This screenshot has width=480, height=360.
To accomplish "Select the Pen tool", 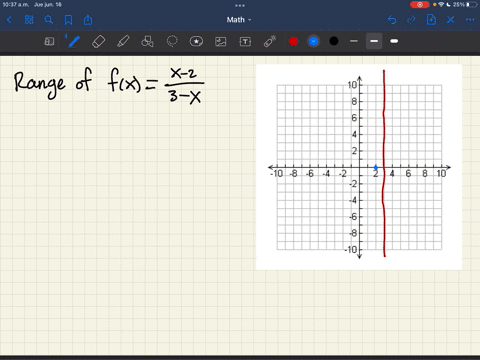I will point(73,41).
